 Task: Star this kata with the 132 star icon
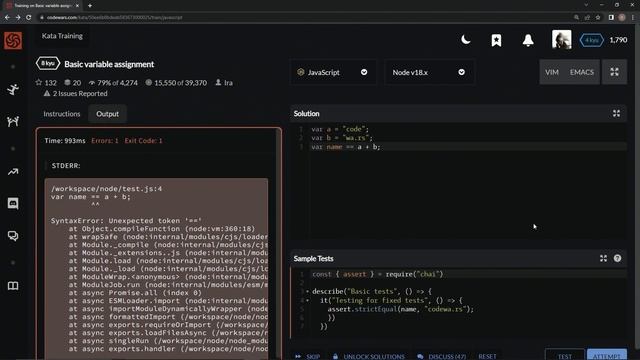click(x=39, y=82)
